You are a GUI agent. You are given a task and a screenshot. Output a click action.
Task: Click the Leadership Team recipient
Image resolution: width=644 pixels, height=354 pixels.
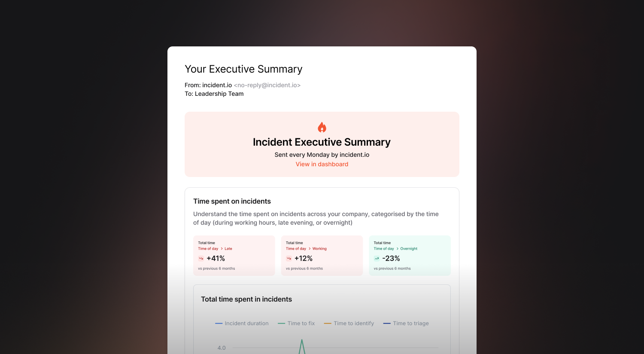tap(219, 94)
